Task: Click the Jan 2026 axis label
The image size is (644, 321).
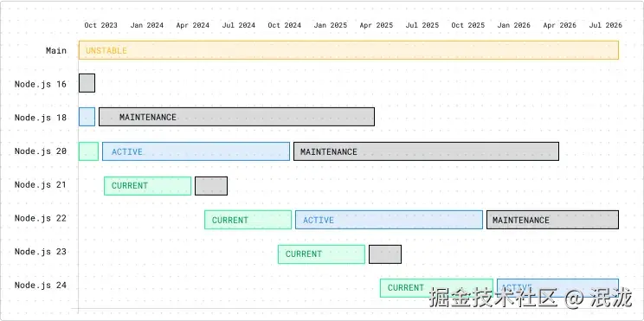Action: [x=514, y=25]
